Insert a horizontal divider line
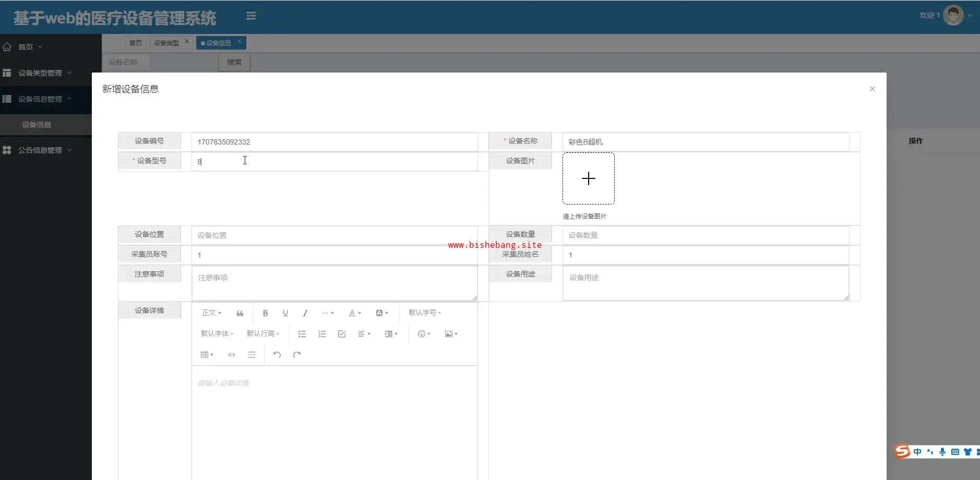This screenshot has width=980, height=480. click(252, 355)
